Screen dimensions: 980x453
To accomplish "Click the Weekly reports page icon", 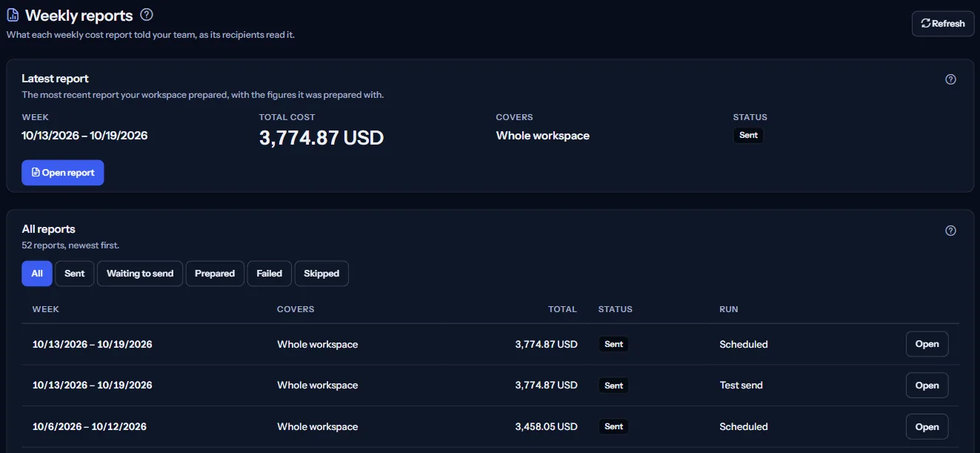I will point(13,15).
